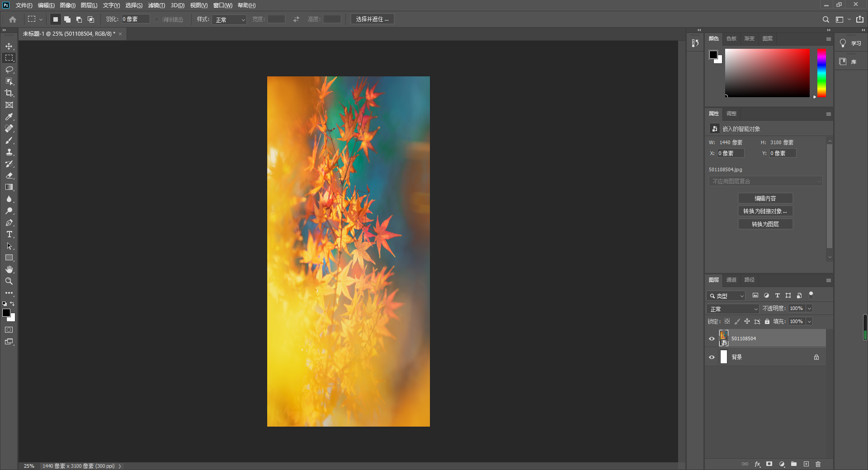This screenshot has width=868, height=470.
Task: Click 转换为图层 button
Action: coord(765,224)
